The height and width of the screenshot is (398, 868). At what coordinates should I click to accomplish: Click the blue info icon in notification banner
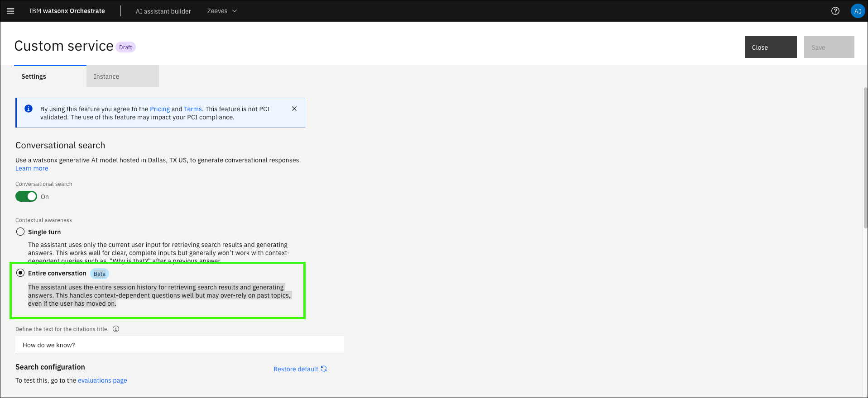[x=29, y=109]
